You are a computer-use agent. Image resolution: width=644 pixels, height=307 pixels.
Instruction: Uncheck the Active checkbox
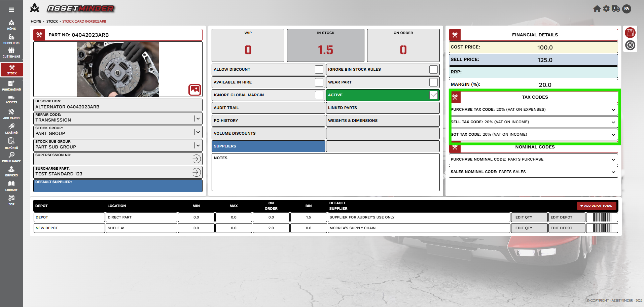[433, 95]
